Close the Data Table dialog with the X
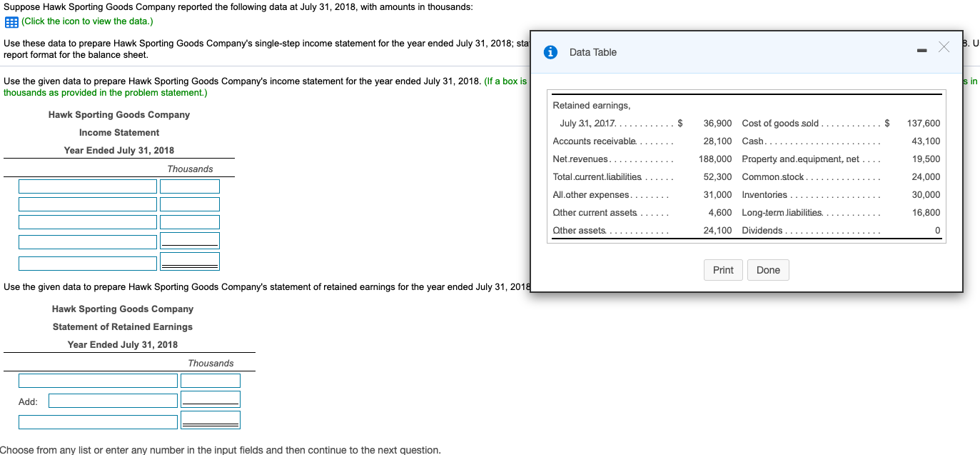980x455 pixels. pos(944,47)
